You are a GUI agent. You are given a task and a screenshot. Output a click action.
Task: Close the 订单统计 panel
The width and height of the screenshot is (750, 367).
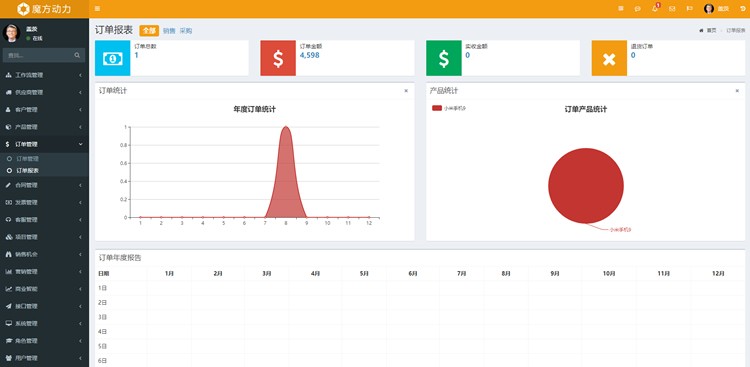[x=406, y=91]
